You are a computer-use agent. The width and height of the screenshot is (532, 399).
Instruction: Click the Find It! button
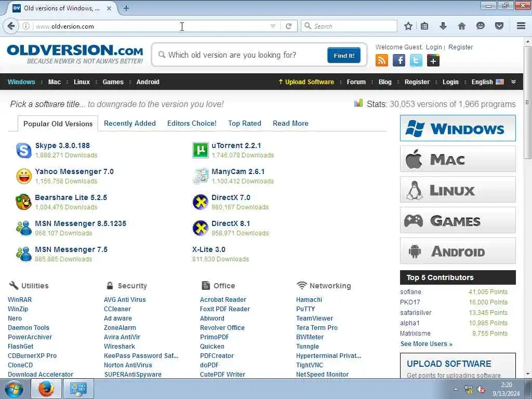pyautogui.click(x=344, y=55)
